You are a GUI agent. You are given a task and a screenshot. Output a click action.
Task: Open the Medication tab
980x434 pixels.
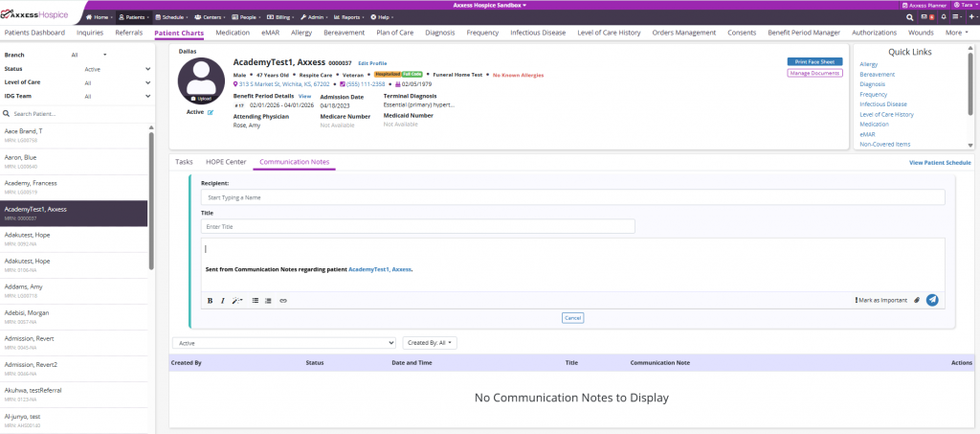233,33
